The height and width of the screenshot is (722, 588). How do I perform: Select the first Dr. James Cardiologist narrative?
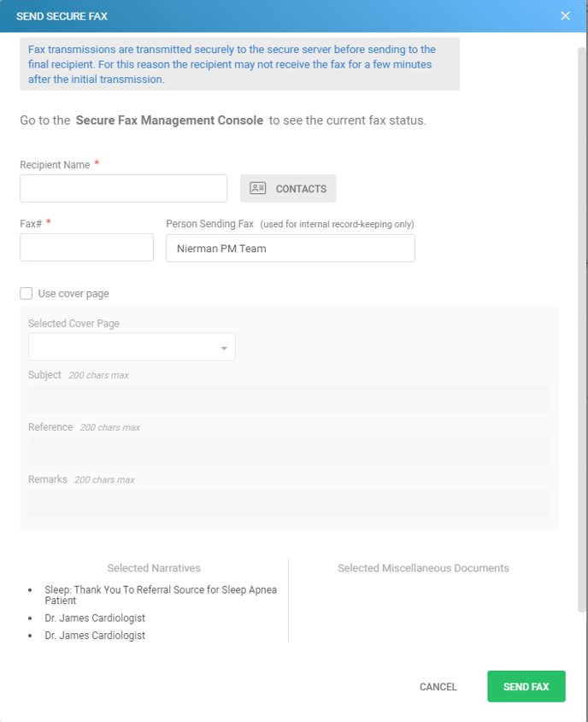pos(95,618)
